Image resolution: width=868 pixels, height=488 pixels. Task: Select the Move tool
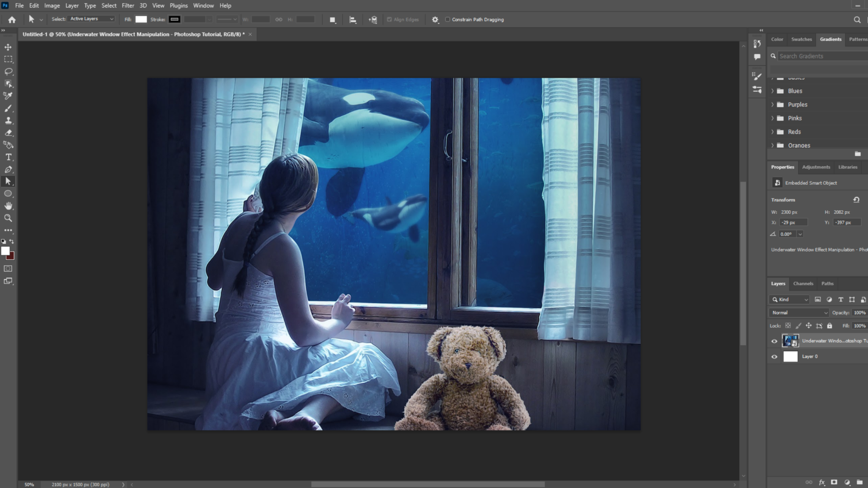pyautogui.click(x=8, y=47)
